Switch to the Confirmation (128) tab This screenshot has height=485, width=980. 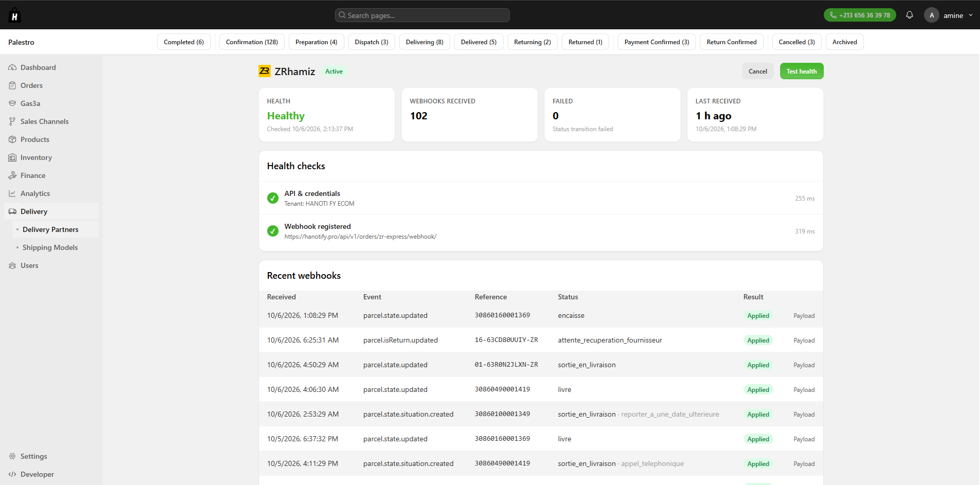[x=252, y=42]
